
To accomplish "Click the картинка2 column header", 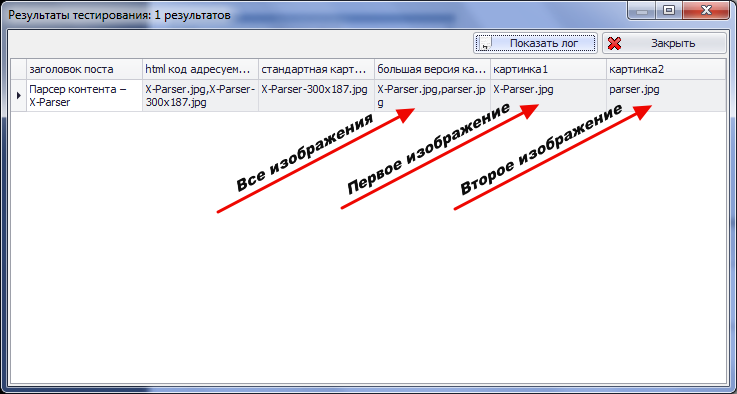I will (666, 70).
